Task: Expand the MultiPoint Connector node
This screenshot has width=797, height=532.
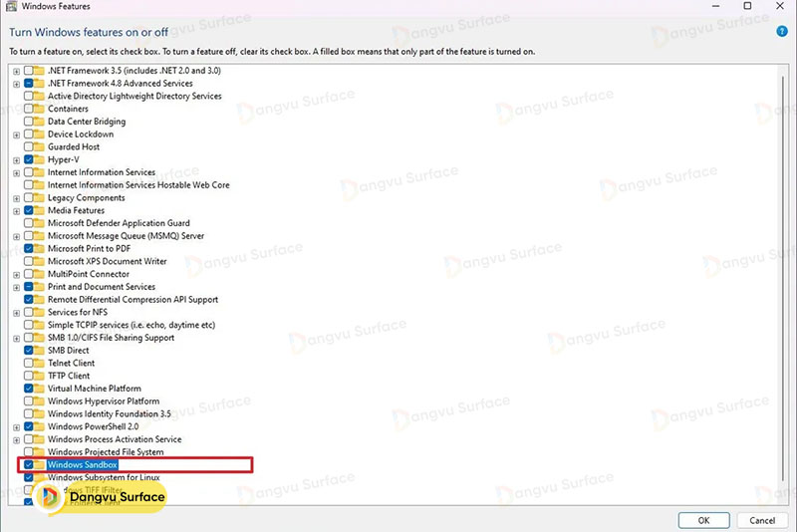Action: pyautogui.click(x=16, y=274)
